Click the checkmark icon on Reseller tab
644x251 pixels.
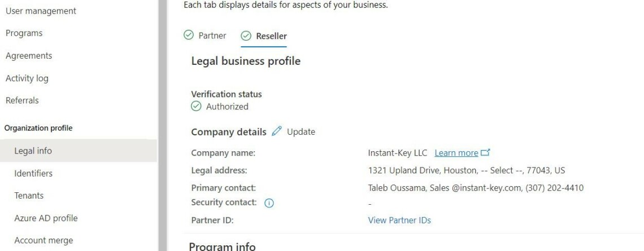246,36
